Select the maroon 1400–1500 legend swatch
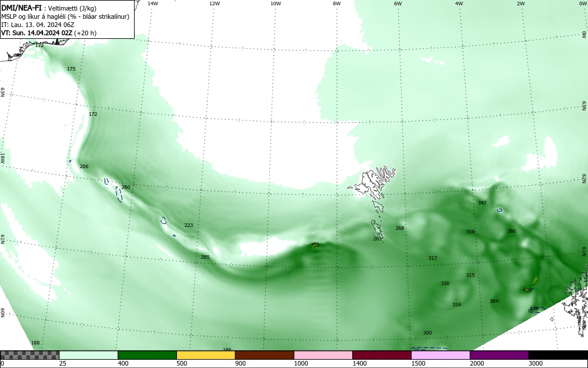The image size is (588, 368). pyautogui.click(x=382, y=355)
